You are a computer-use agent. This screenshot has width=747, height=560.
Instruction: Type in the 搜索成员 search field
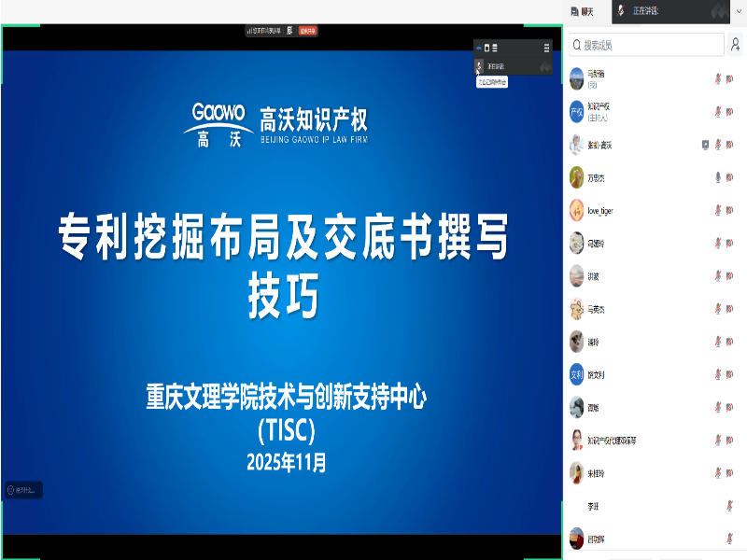pyautogui.click(x=646, y=45)
